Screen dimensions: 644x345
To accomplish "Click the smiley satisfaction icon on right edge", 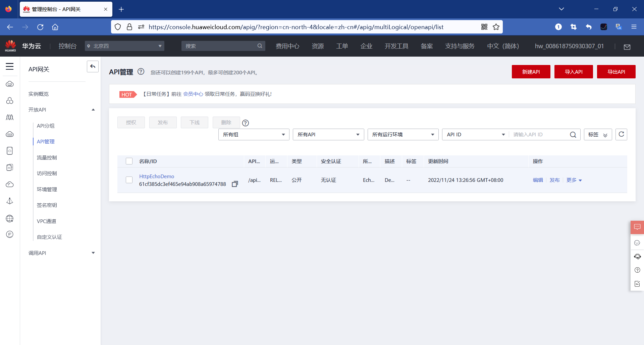I will coord(637,243).
